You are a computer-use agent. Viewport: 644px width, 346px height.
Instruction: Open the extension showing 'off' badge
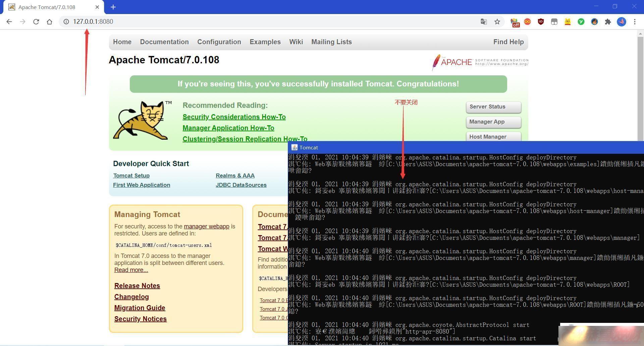tap(515, 22)
